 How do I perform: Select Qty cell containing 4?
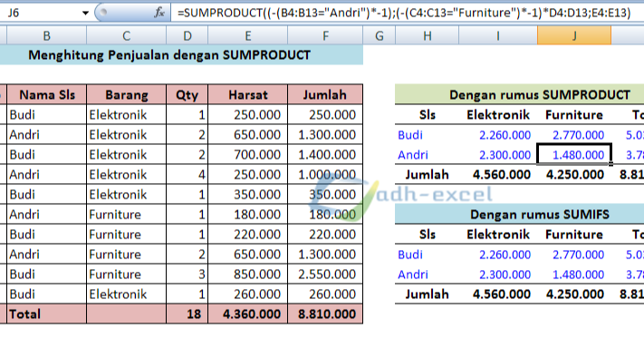[187, 175]
